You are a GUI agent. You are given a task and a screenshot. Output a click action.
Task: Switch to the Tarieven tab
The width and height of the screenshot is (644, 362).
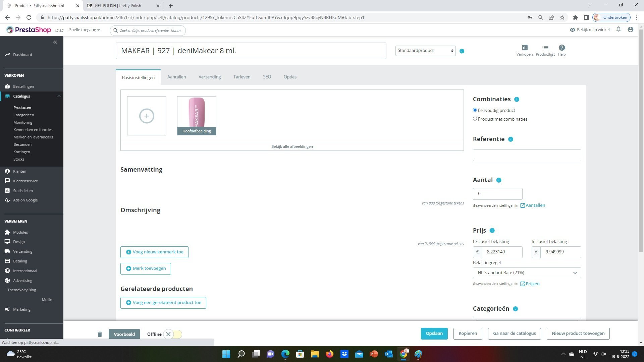pos(241,77)
